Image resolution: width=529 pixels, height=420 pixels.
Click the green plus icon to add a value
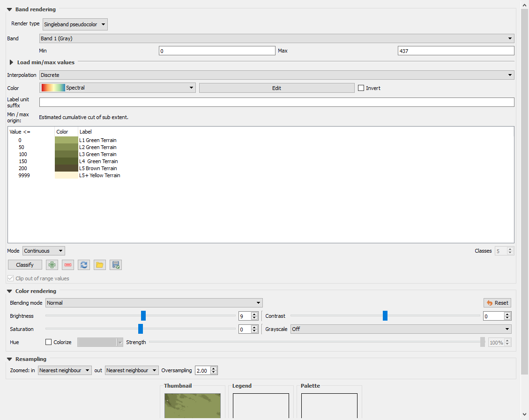[52, 265]
